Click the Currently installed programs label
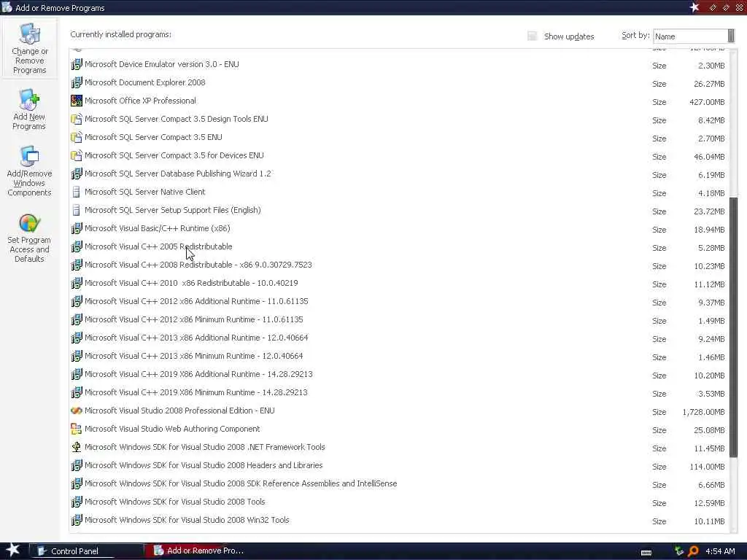 pos(120,34)
